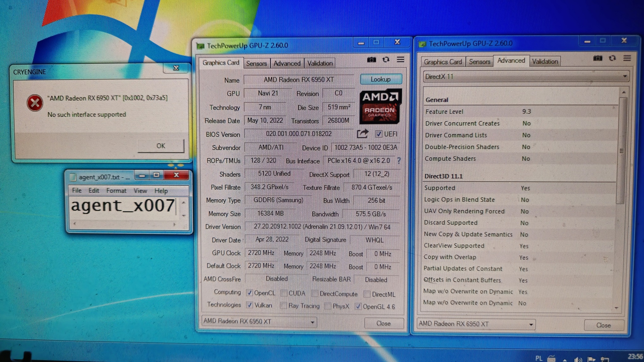Open the DirectX 11 dropdown in Advanced tab
The height and width of the screenshot is (362, 644).
click(x=526, y=77)
